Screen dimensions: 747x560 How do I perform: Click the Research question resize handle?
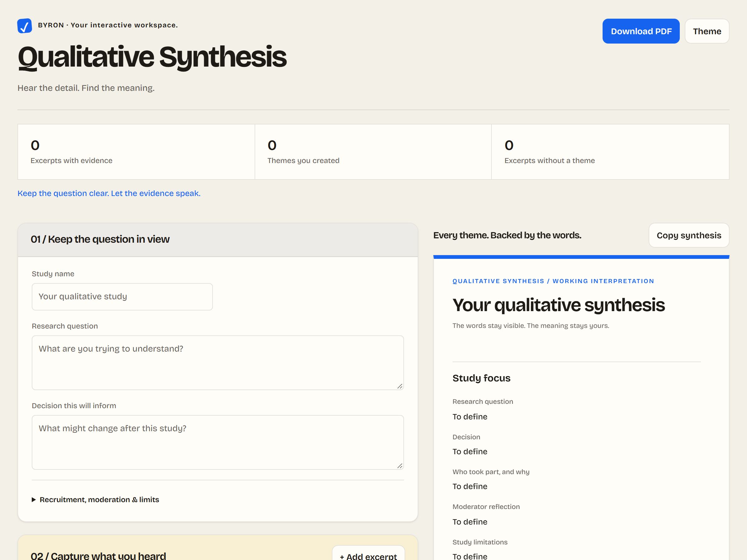pos(400,386)
